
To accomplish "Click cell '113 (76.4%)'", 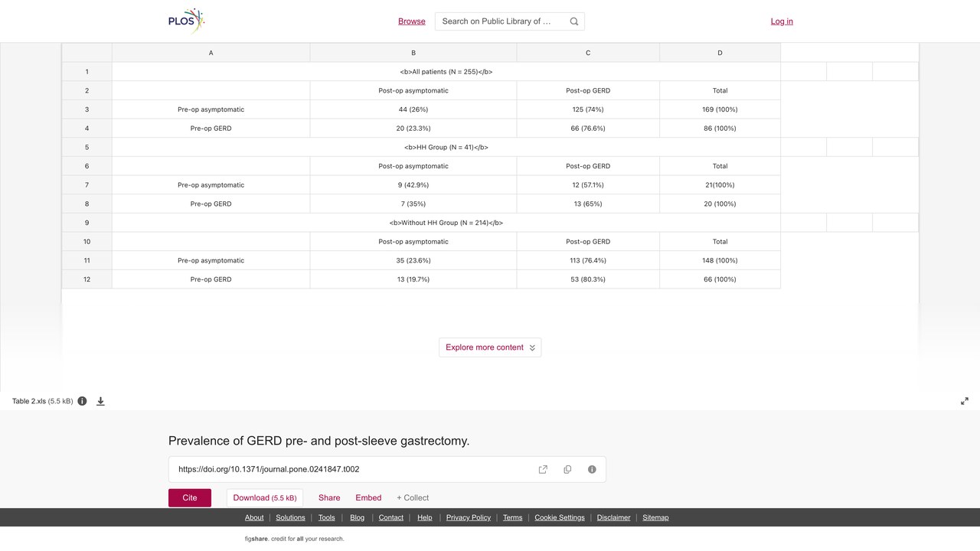I will 588,260.
